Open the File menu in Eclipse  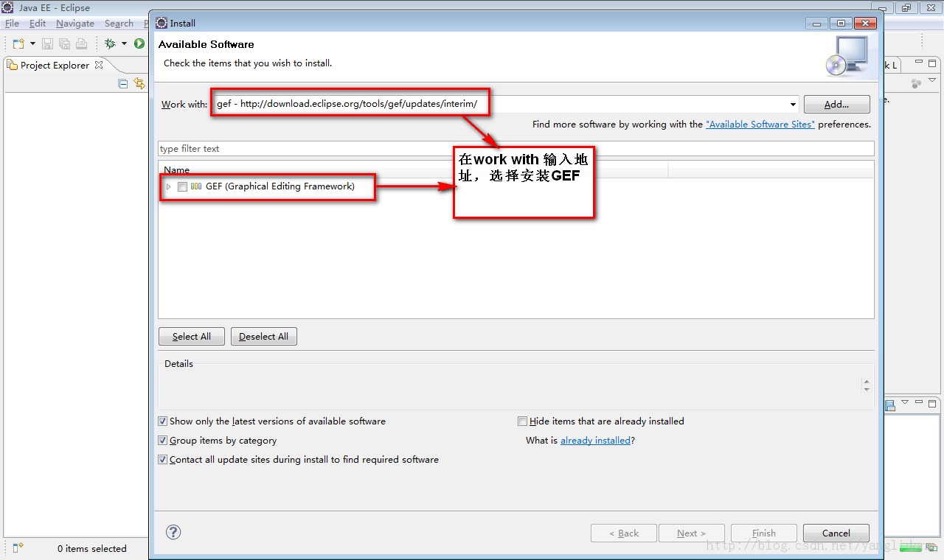pos(12,24)
